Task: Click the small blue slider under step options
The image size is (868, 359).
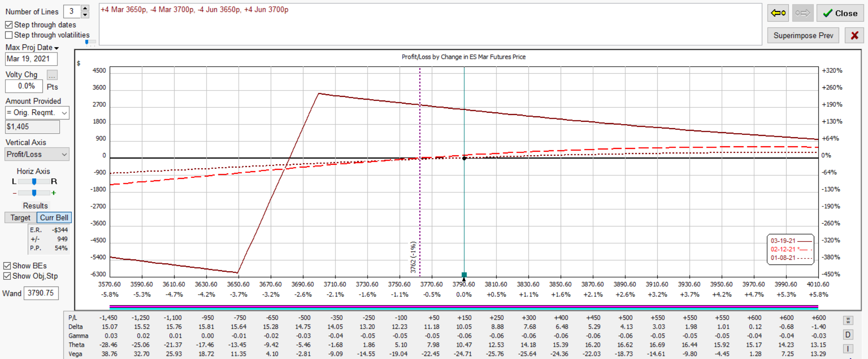Action: (x=87, y=42)
